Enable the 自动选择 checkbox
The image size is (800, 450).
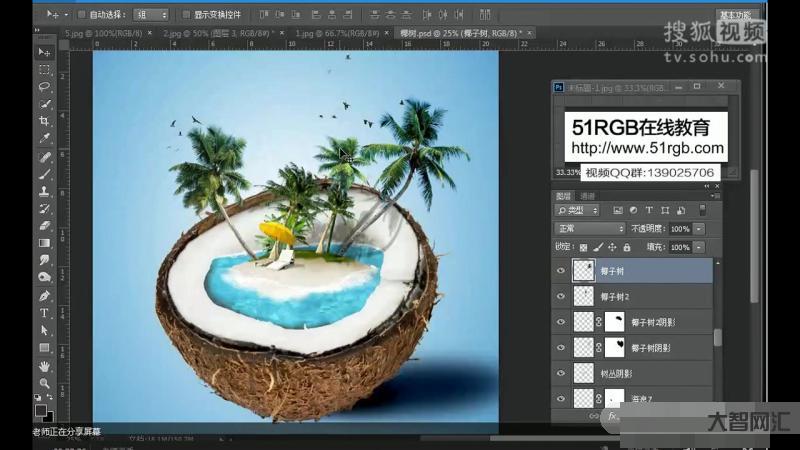82,15
